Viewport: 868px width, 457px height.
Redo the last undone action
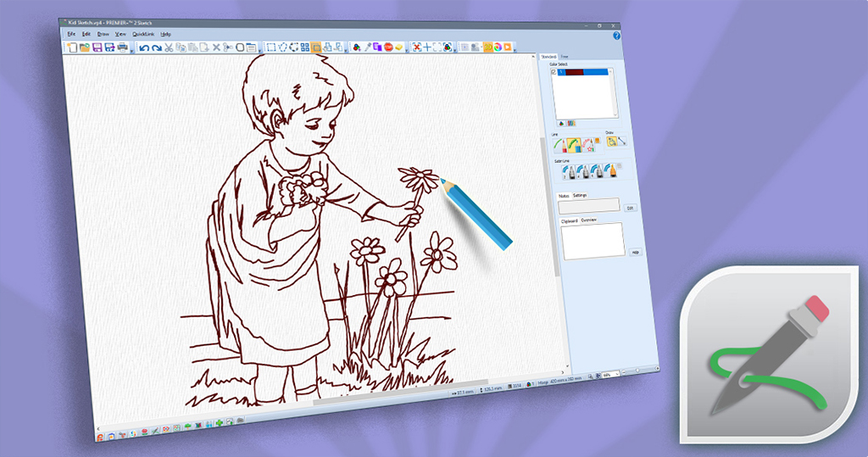pyautogui.click(x=157, y=48)
